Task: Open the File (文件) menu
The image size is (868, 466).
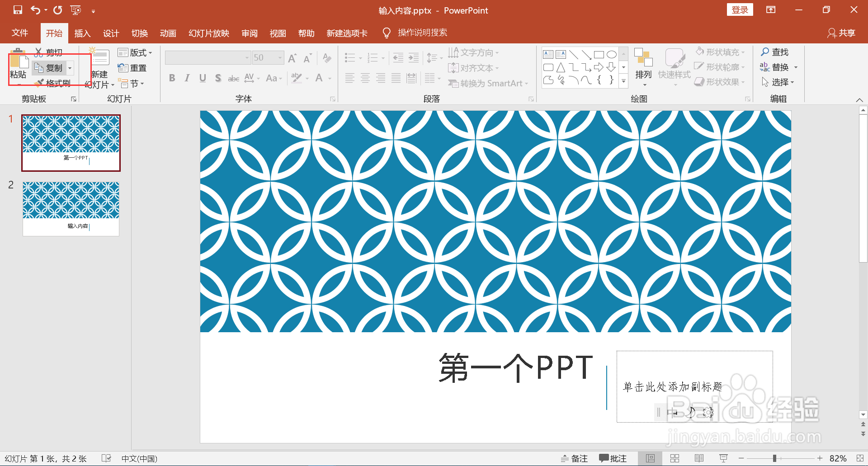Action: pyautogui.click(x=20, y=33)
